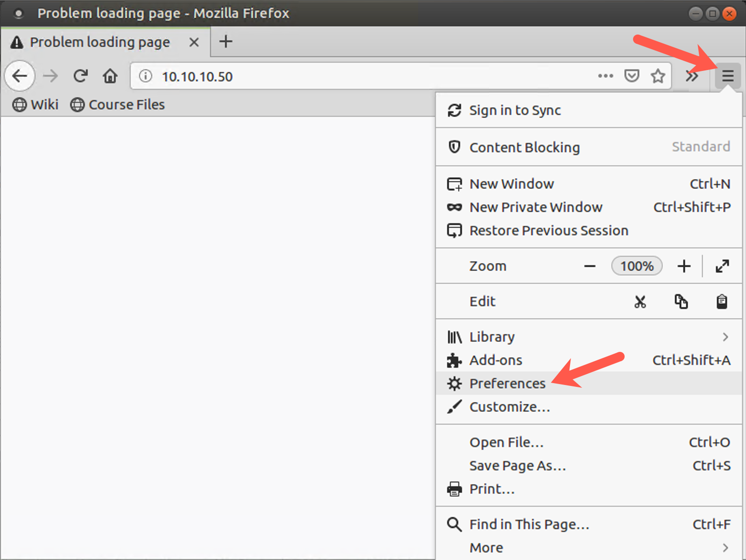Go back with the back arrow
The image size is (746, 560).
(x=20, y=76)
